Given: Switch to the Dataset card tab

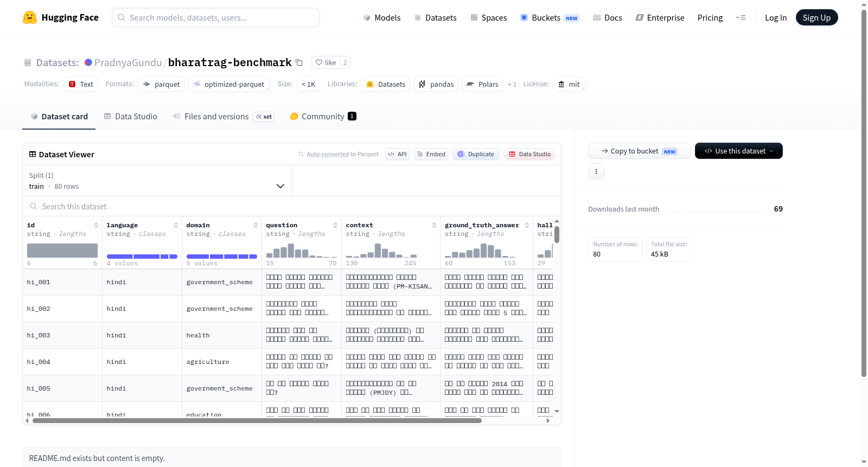Looking at the screenshot, I should 59,117.
